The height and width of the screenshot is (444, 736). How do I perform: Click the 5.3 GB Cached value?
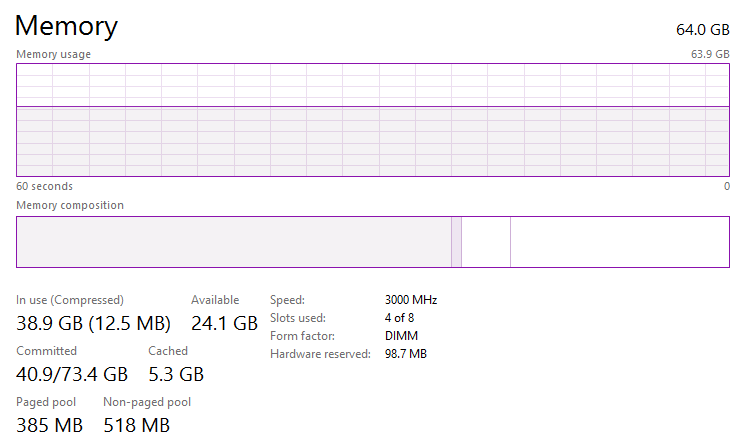[176, 375]
